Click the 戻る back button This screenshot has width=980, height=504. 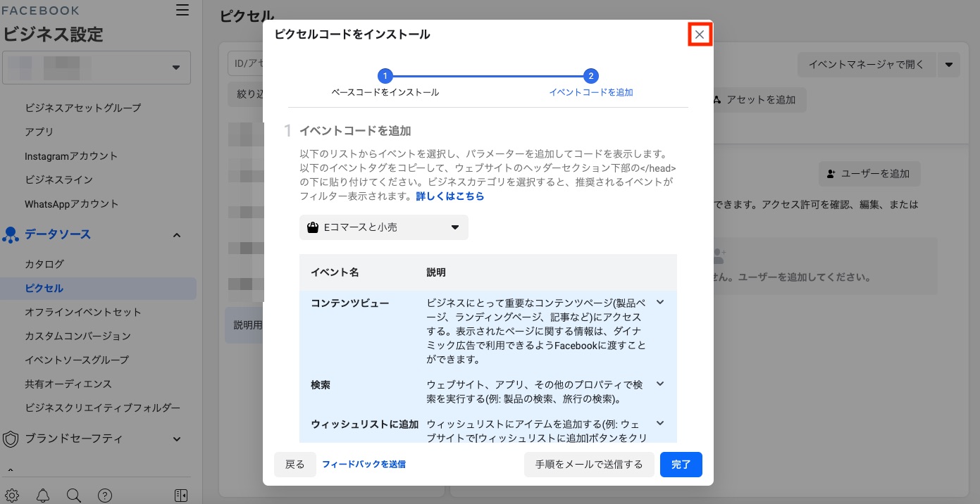(295, 465)
